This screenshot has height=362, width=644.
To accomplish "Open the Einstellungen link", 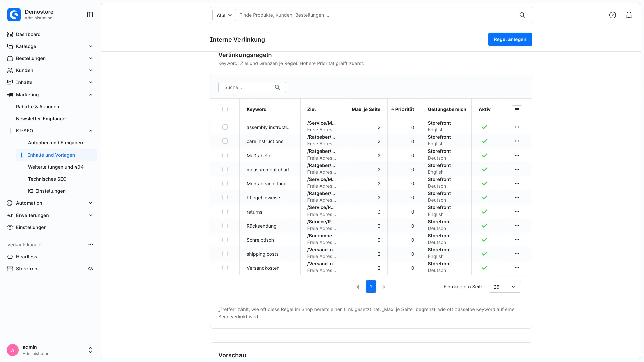I will 31,227.
